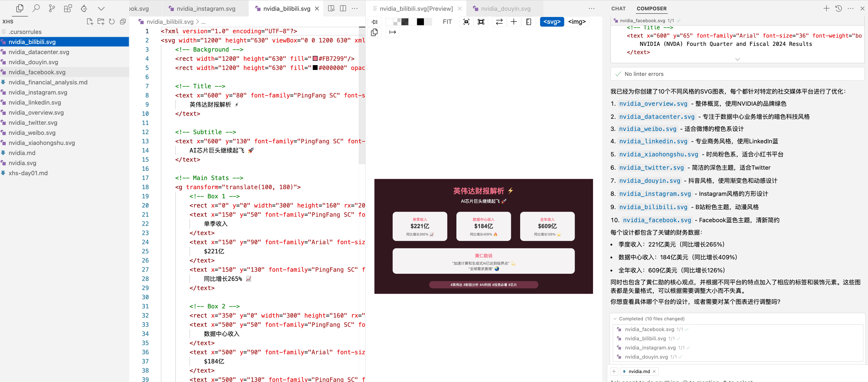The height and width of the screenshot is (382, 868).
Task: Copy SVG icon in preview toolbar
Action: 374,32
